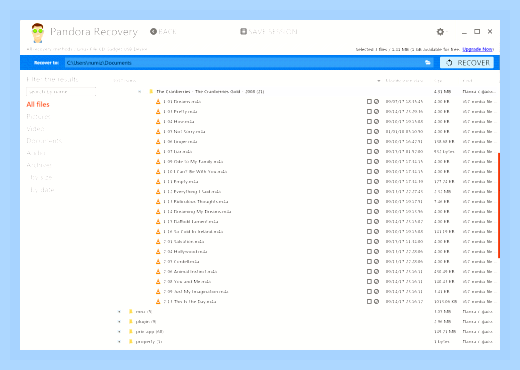Click the VLC cone icon beside Empty

(158, 182)
